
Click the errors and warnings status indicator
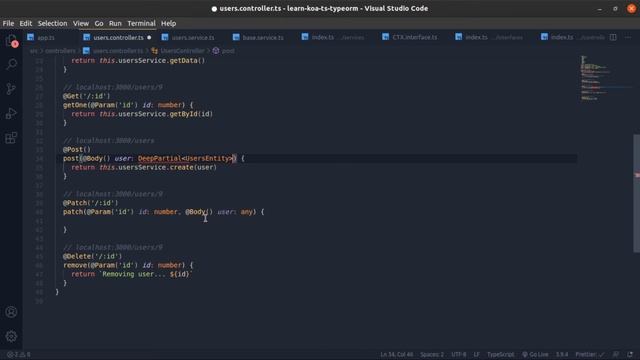18,354
